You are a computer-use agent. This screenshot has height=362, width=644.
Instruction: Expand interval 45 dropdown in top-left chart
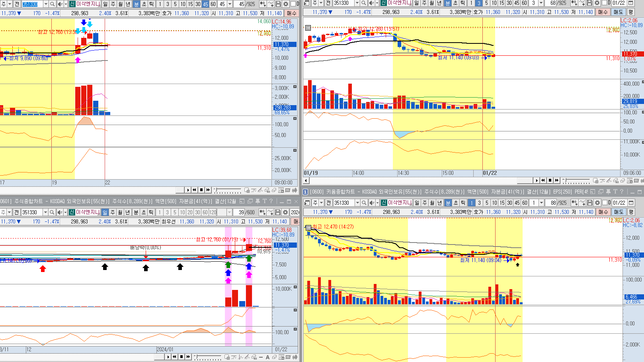point(230,4)
